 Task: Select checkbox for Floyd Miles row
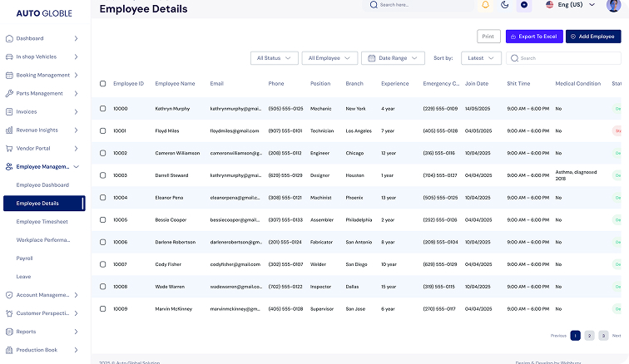coord(102,131)
